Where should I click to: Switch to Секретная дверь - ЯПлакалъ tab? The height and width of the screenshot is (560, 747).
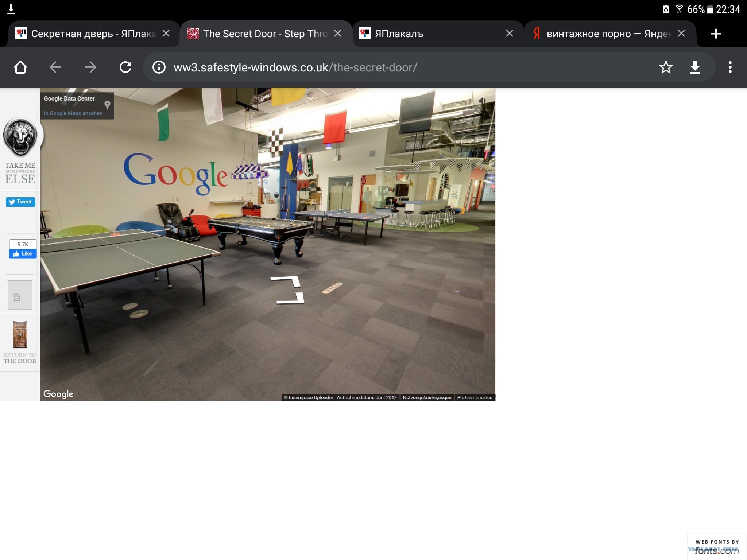pos(93,34)
